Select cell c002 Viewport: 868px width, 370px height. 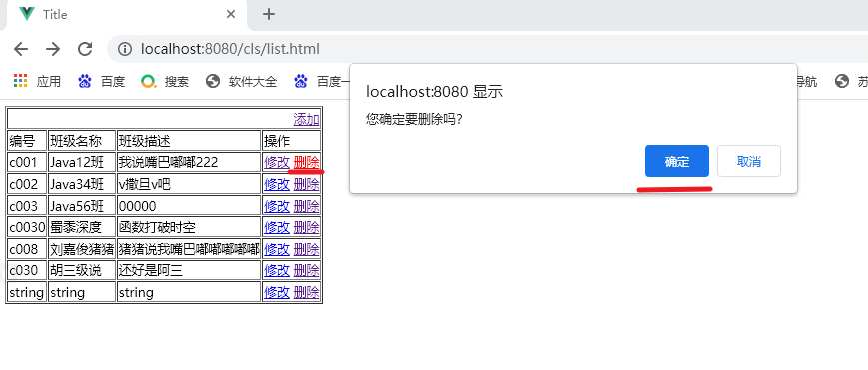[x=27, y=184]
